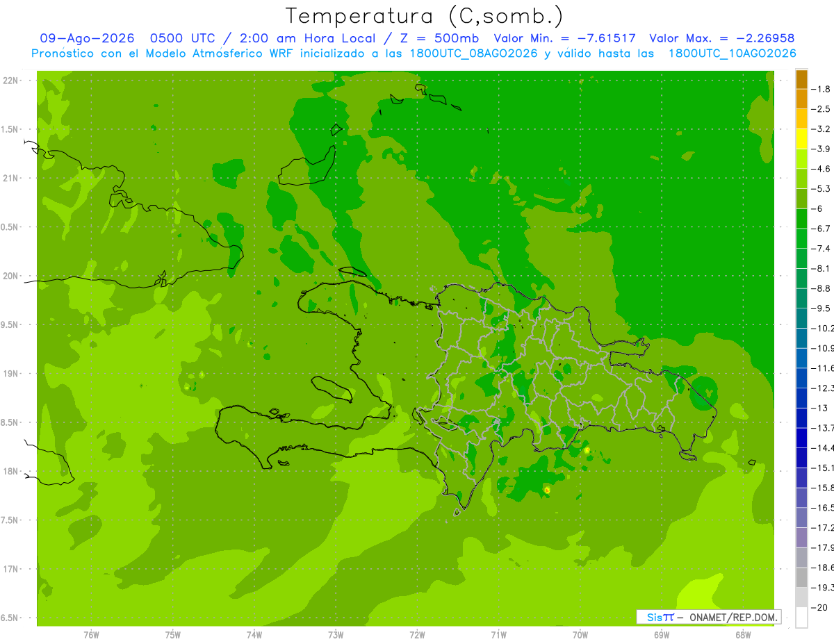
Task: Click the SisTT ONAMET/REP.DOM. logo box
Action: pyautogui.click(x=708, y=617)
